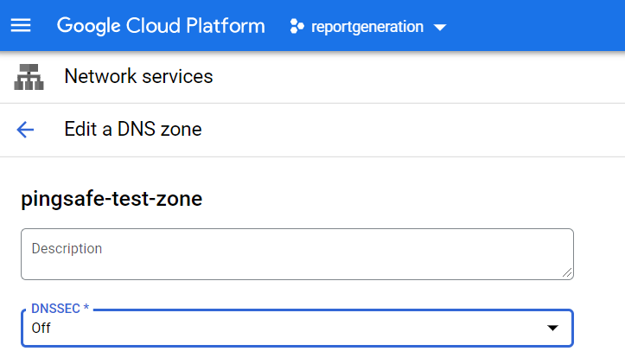625x364 pixels.
Task: Expand the DNSSEC select field
Action: [297, 329]
